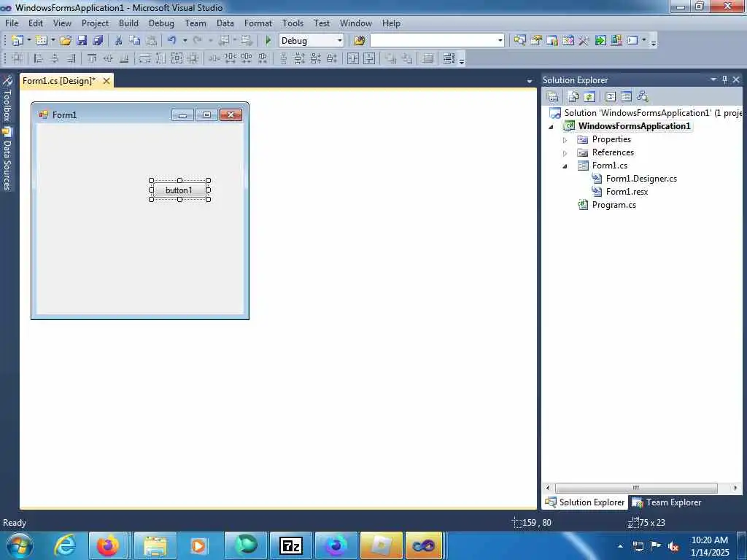Click the Start Page green arrow icon

pyautogui.click(x=600, y=41)
